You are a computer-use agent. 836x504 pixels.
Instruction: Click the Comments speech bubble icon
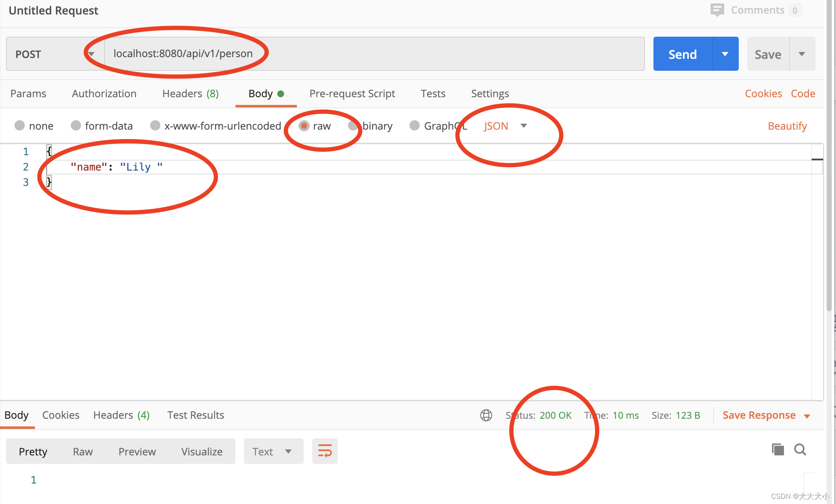(717, 10)
